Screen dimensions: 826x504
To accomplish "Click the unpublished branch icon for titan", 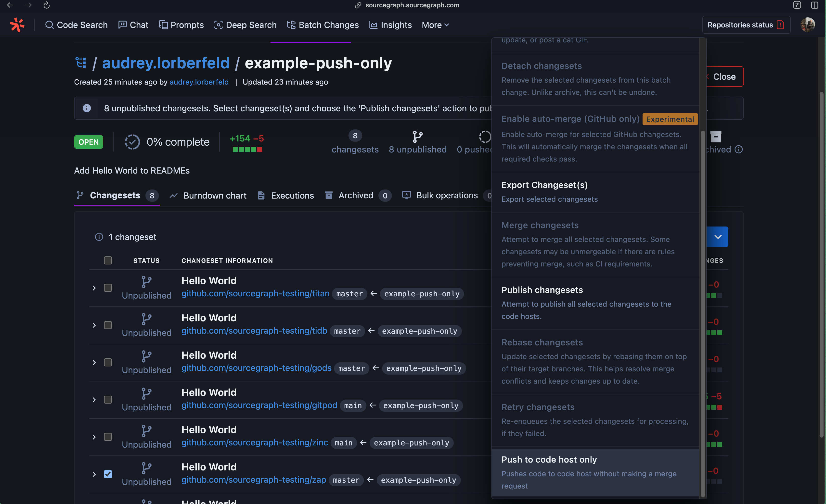I will (x=146, y=281).
